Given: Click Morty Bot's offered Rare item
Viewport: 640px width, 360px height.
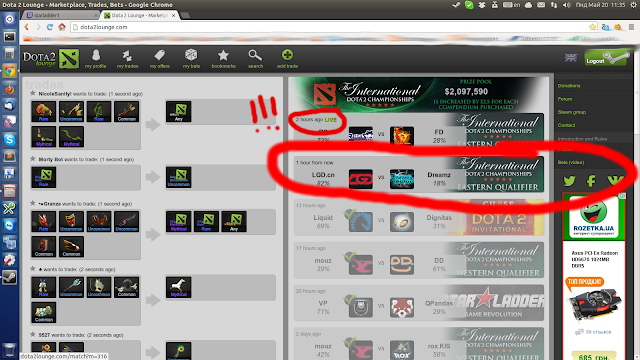Looking at the screenshot, I should click(x=44, y=177).
